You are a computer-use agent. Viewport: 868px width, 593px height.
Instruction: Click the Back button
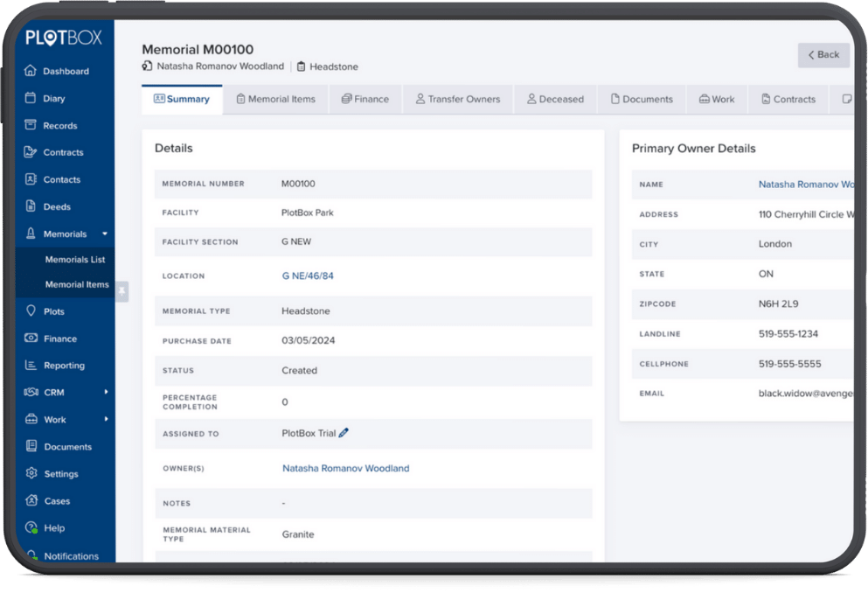[823, 54]
